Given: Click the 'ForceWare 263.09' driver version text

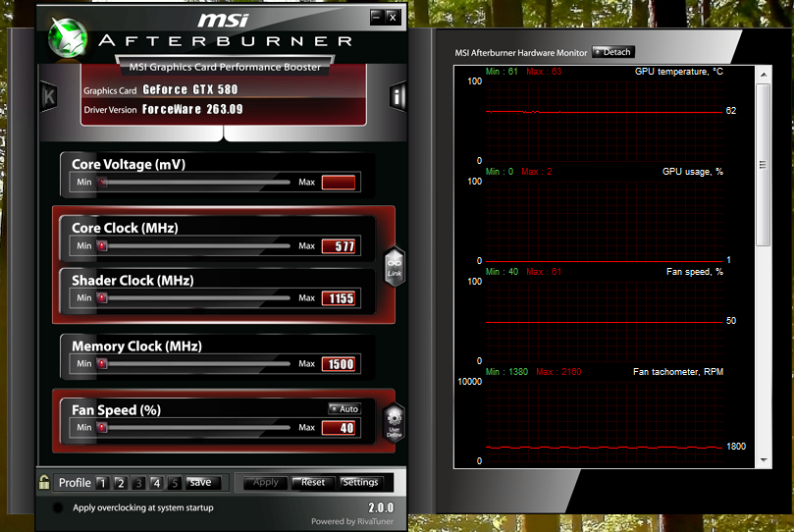Looking at the screenshot, I should (x=192, y=109).
